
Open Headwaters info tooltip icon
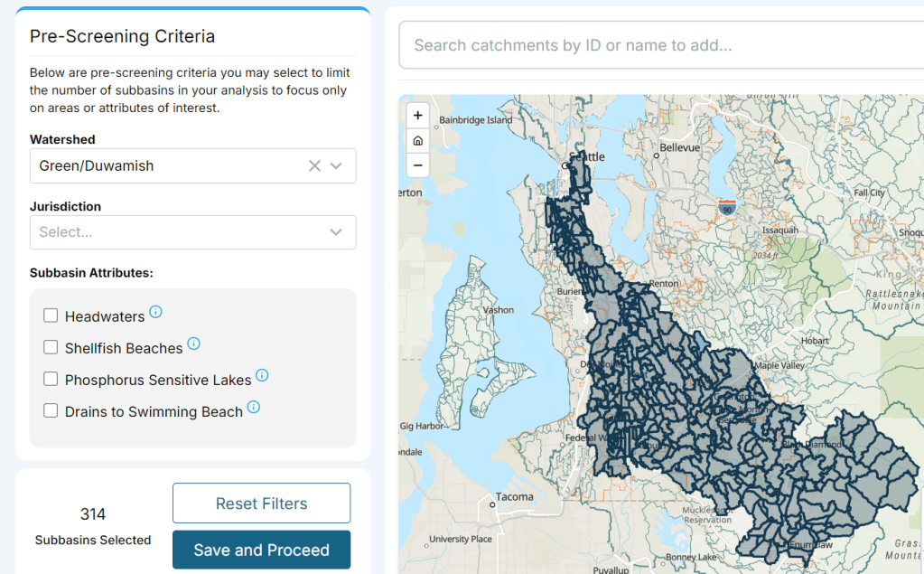155,312
